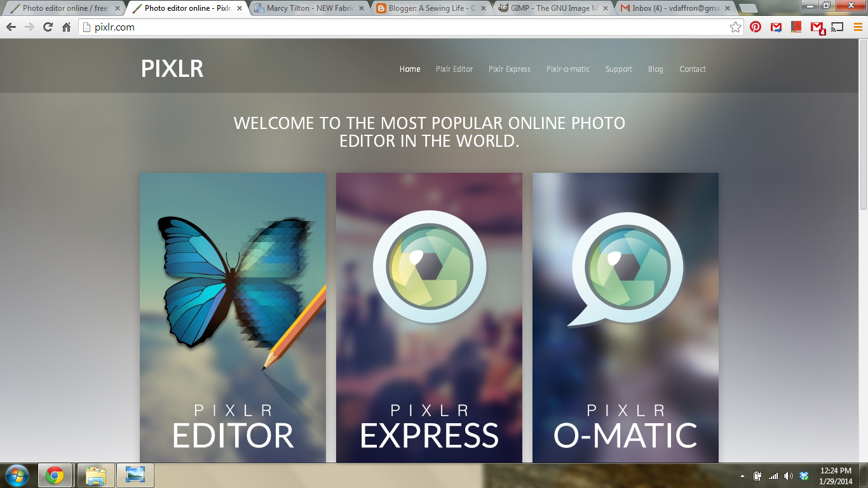Show hidden tray icons arrow
Screen dimensions: 868x488
[x=742, y=476]
